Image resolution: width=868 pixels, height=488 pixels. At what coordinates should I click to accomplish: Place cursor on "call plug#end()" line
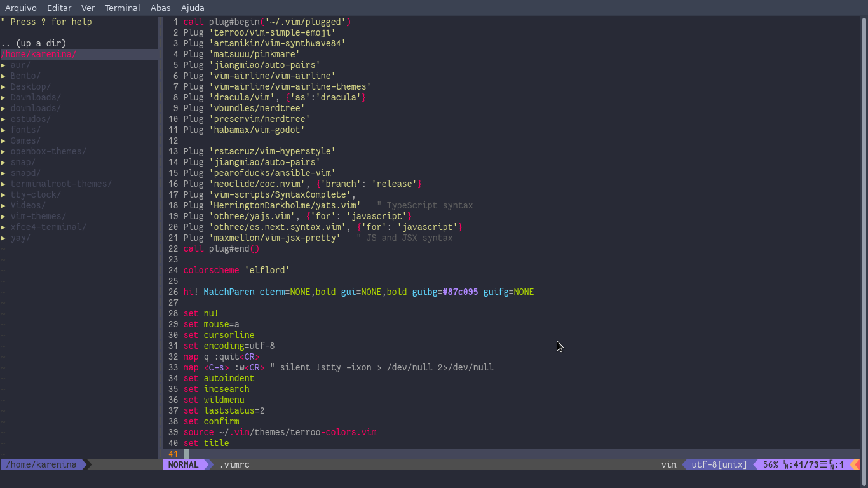pyautogui.click(x=221, y=248)
